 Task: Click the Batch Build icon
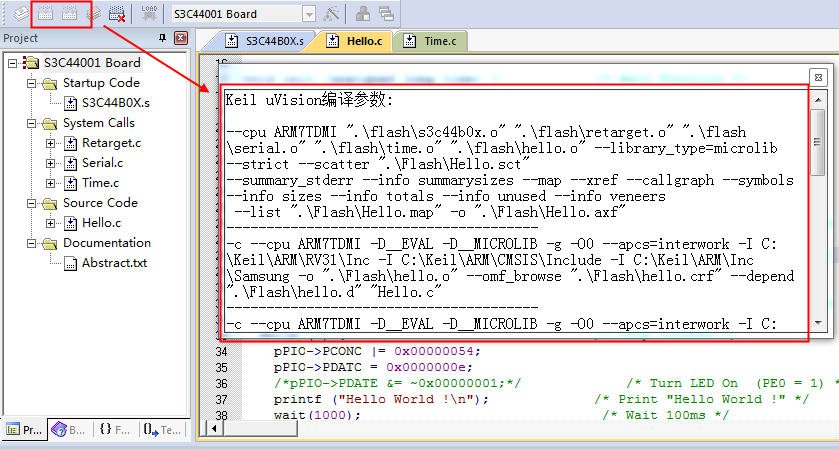[94, 14]
